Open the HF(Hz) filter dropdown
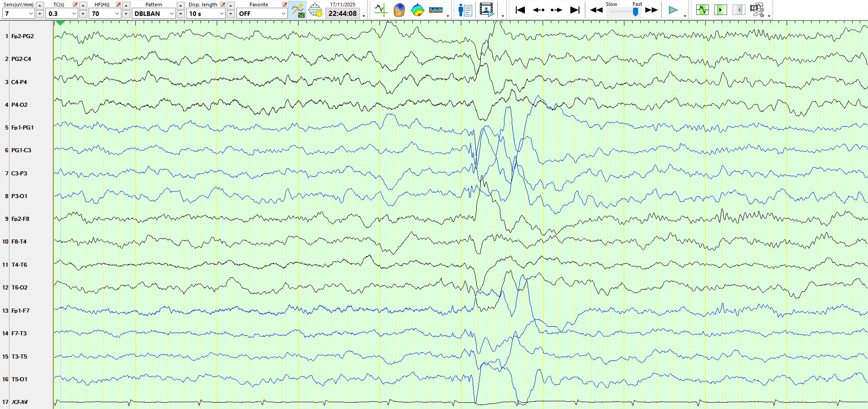Viewport: 868px width, 409px height. 105,14
